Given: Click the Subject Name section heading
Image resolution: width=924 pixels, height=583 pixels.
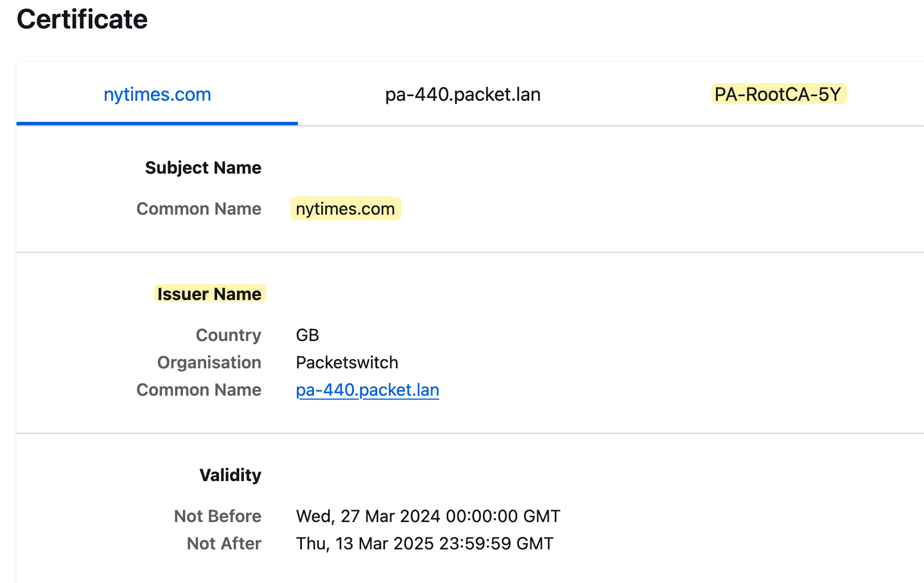Looking at the screenshot, I should pyautogui.click(x=203, y=167).
